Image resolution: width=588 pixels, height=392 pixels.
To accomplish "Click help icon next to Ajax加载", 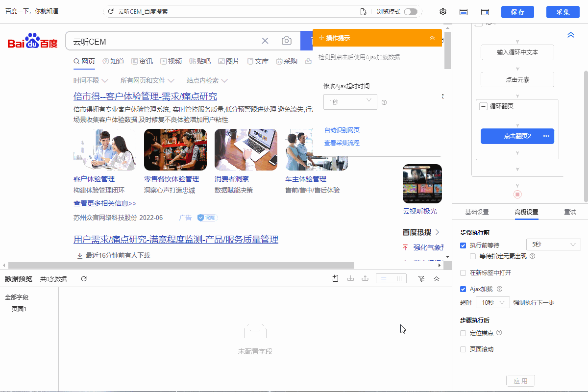I will click(x=500, y=289).
